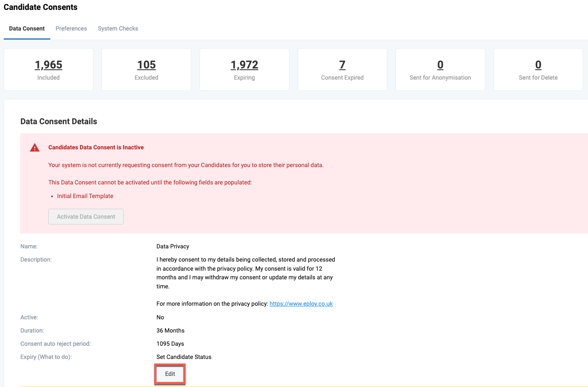Select the Name value Data Privacy
The height and width of the screenshot is (387, 588).
pos(172,246)
